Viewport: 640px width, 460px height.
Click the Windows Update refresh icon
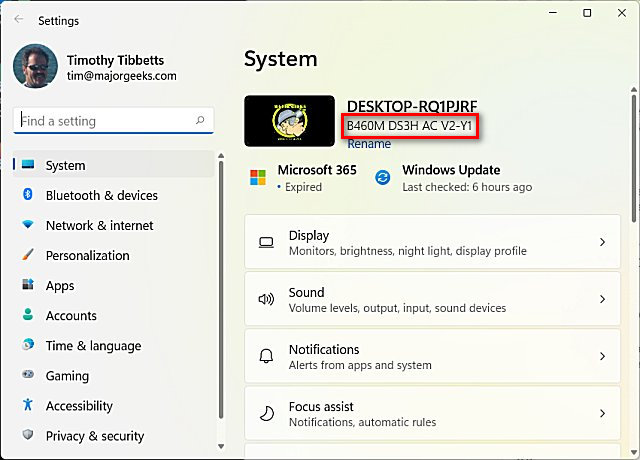pyautogui.click(x=382, y=178)
